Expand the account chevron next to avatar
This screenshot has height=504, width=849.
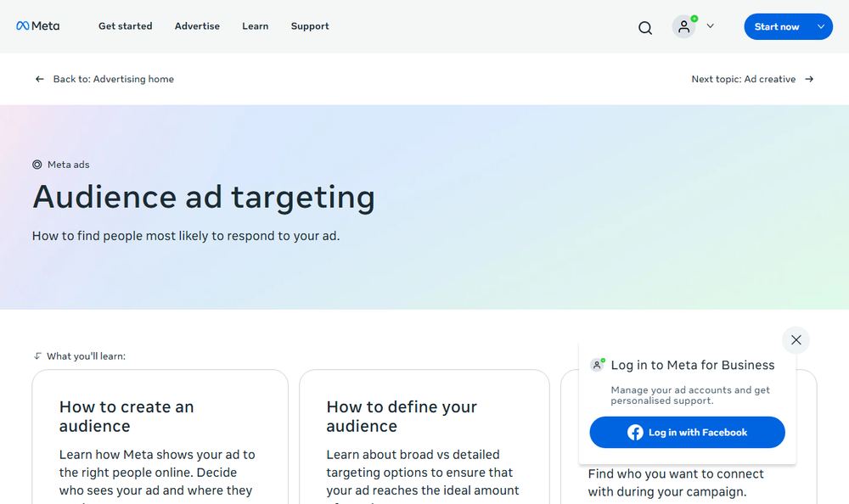click(711, 26)
